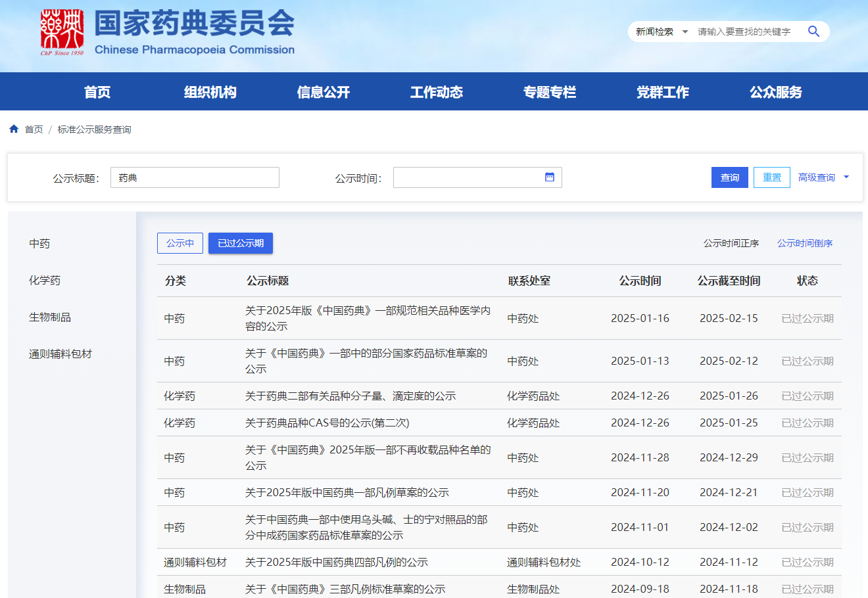Click the blue 查询 button
The width and height of the screenshot is (868, 598).
[729, 177]
